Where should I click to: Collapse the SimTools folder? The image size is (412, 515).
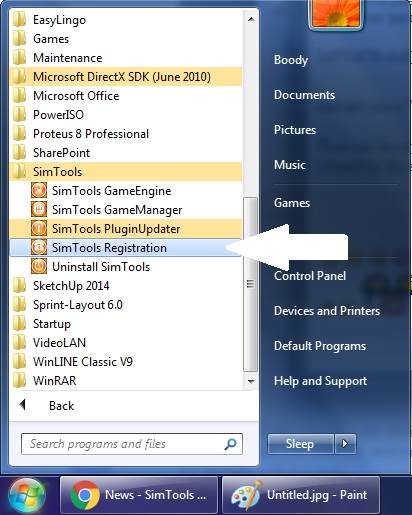126,172
